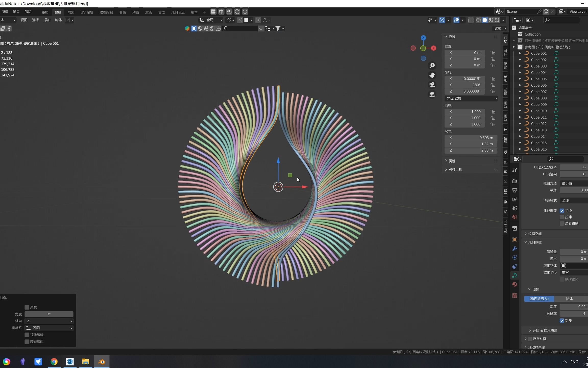The width and height of the screenshot is (588, 368).
Task: Open the Physics properties tab icon
Action: 515,257
